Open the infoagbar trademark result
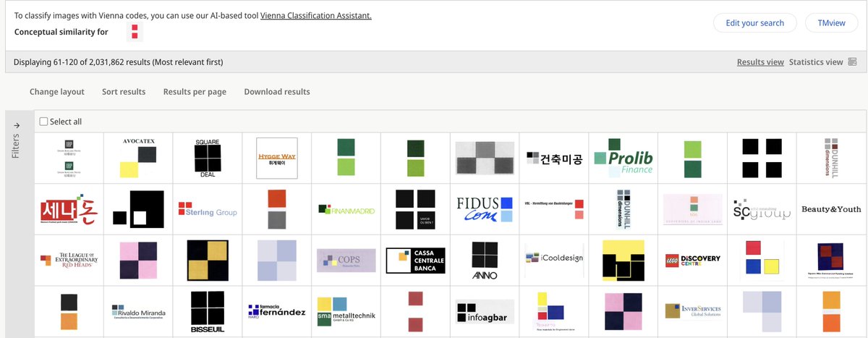Image resolution: width=868 pixels, height=338 pixels. click(x=485, y=311)
